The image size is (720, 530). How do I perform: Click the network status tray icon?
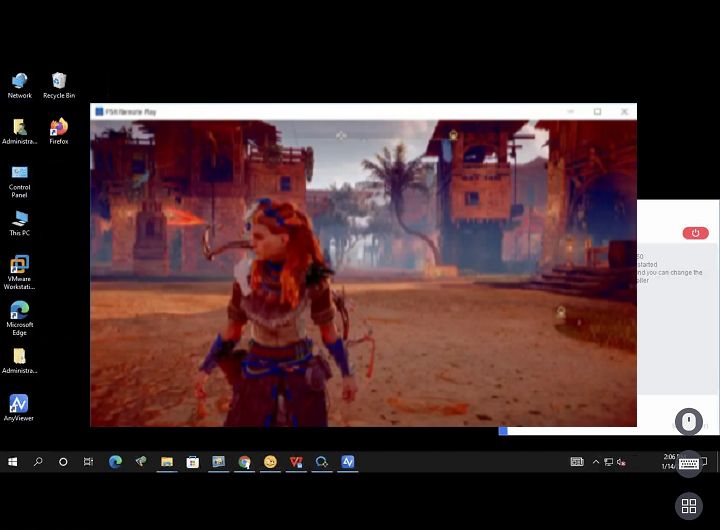coord(608,462)
